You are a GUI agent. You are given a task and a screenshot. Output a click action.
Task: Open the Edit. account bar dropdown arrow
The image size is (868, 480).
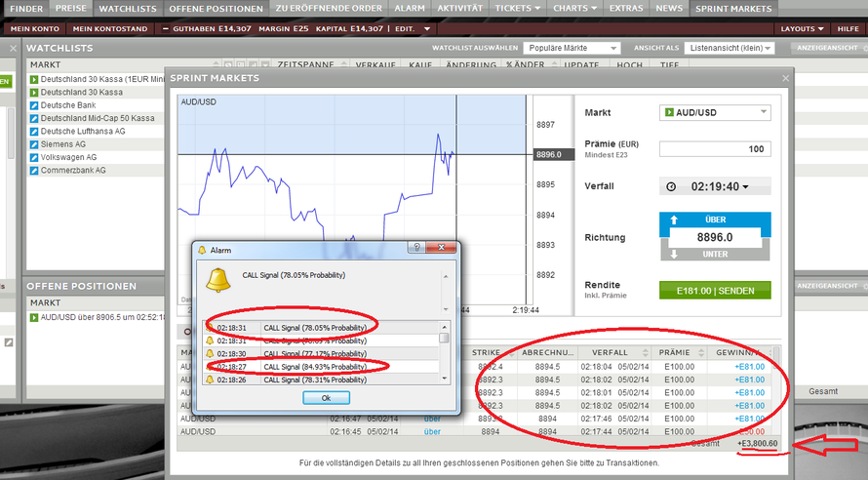(427, 29)
